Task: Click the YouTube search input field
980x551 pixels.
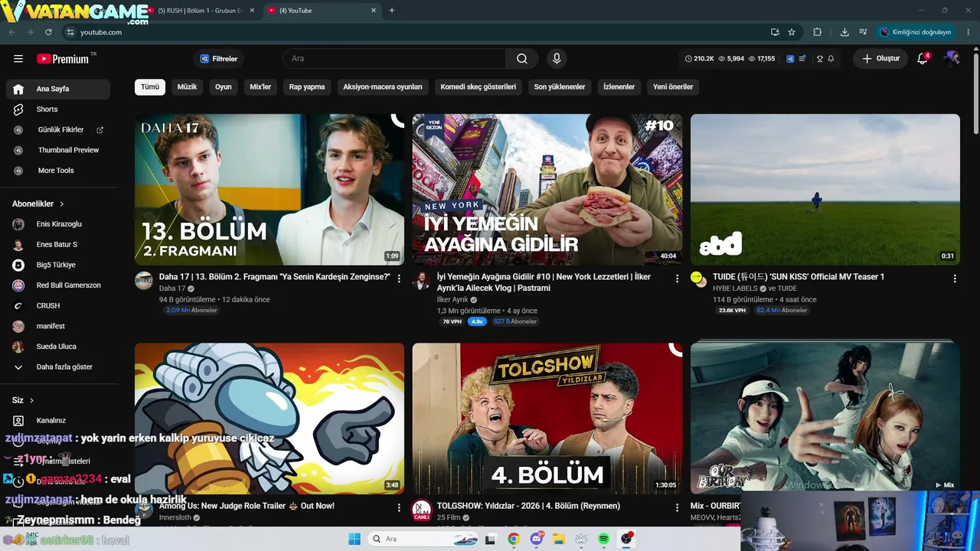Action: click(x=394, y=59)
